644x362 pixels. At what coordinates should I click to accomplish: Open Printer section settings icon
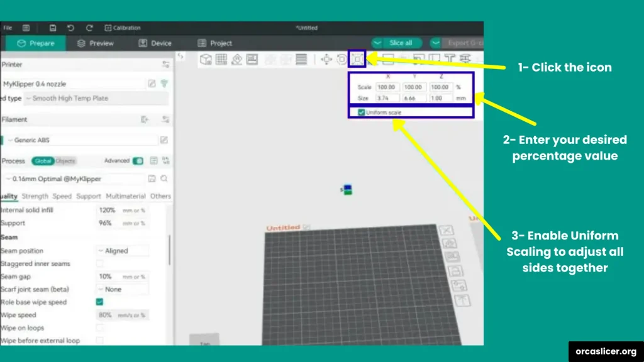[x=165, y=65]
